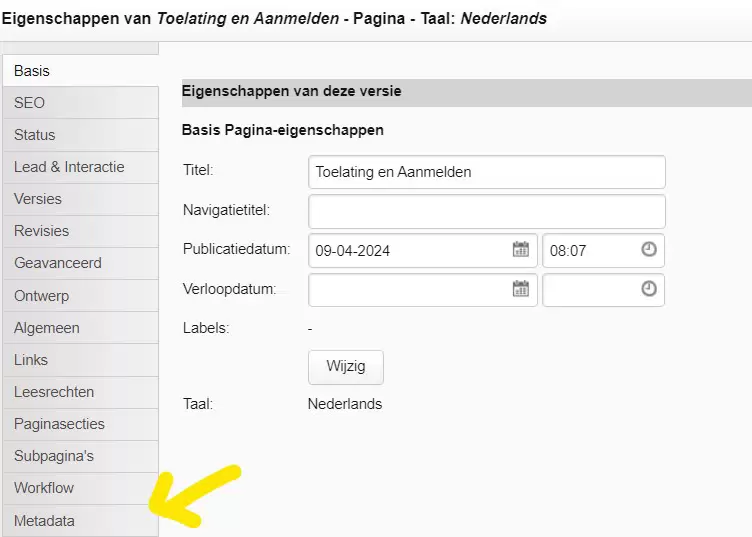
Task: Focus the Navigatietitel input field
Action: point(486,211)
